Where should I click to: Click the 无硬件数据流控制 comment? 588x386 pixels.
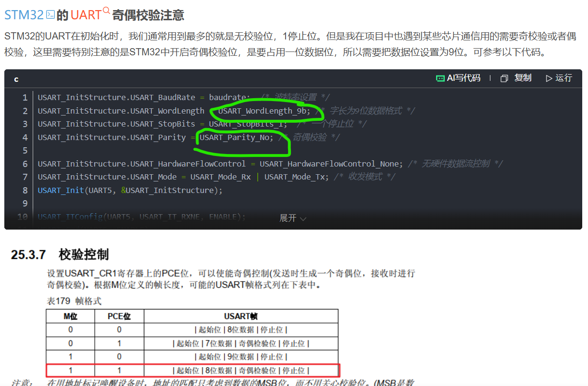[x=455, y=164]
